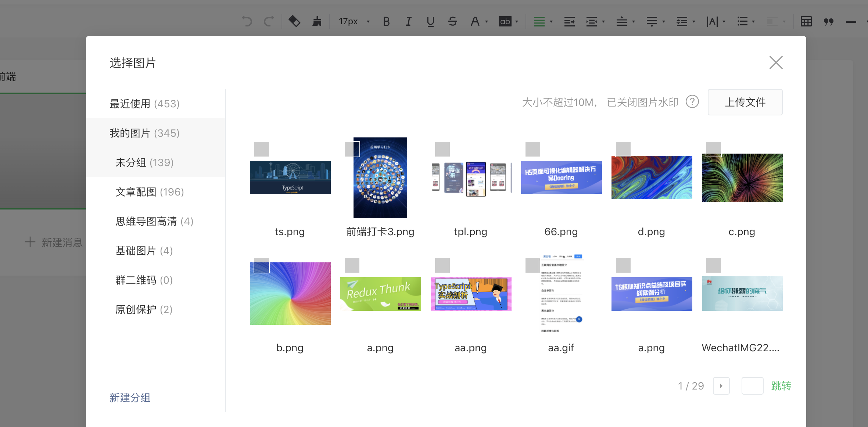The image size is (868, 427).
Task: Insert a table using the grid icon
Action: pyautogui.click(x=806, y=21)
